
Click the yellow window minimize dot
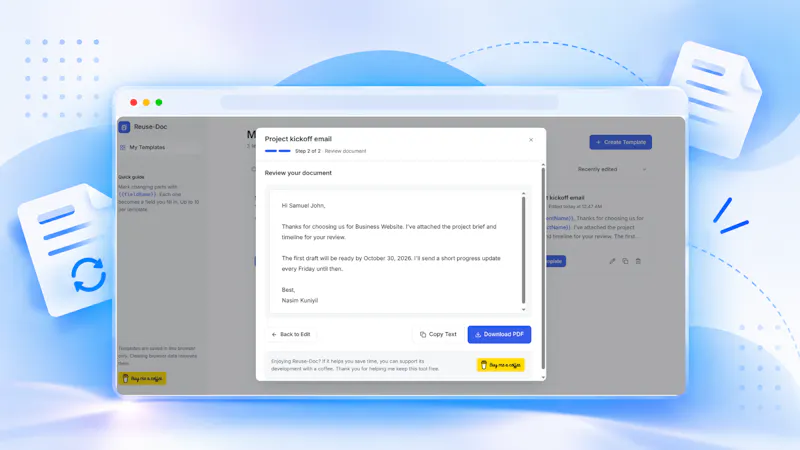[146, 103]
